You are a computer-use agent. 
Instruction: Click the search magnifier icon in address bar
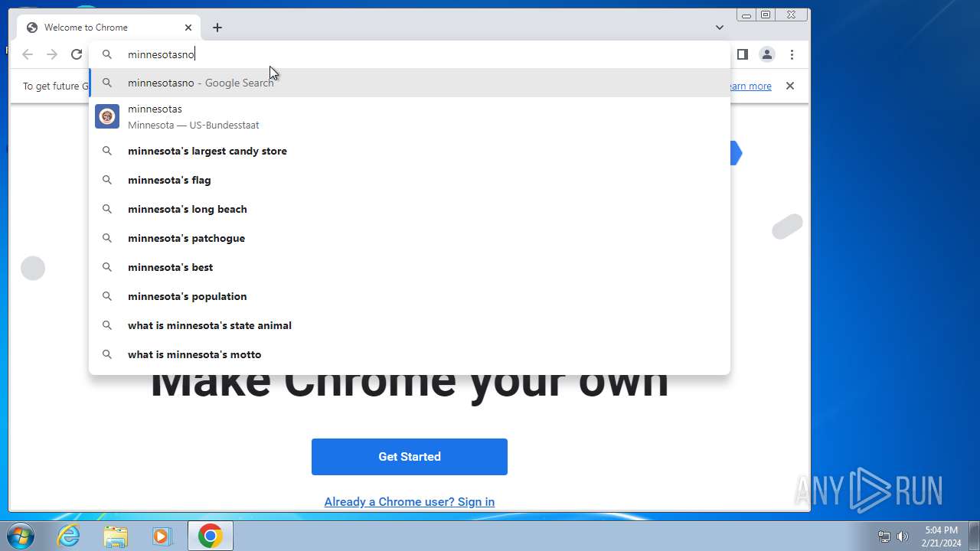tap(107, 54)
